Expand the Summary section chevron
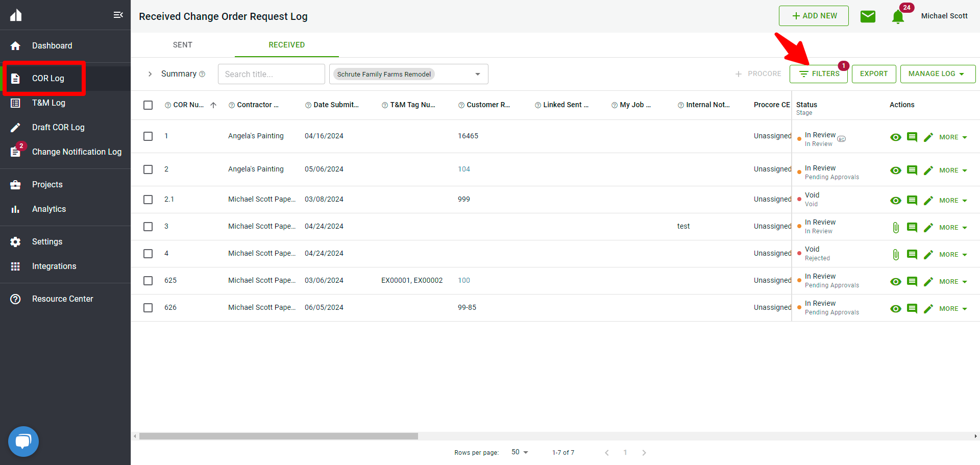Screen dimensions: 980x465 pos(150,74)
